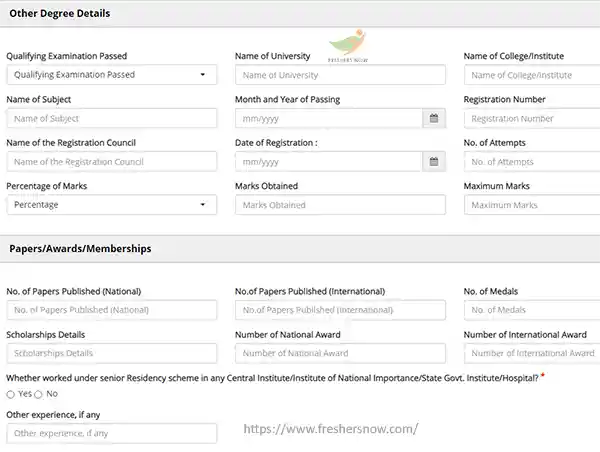Open Qualifying Examination Passed dropdown
Viewport: 600px width, 452px height.
pos(112,75)
